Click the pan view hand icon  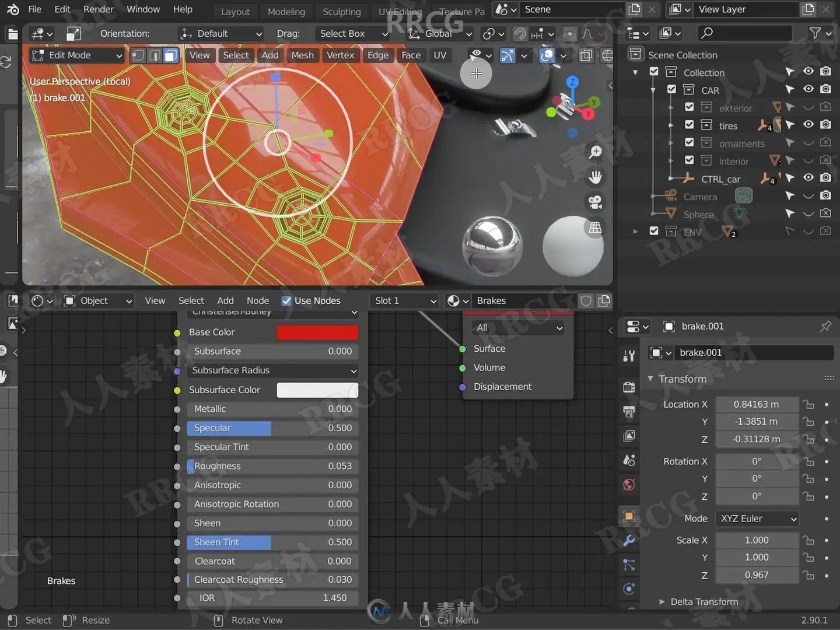point(595,177)
